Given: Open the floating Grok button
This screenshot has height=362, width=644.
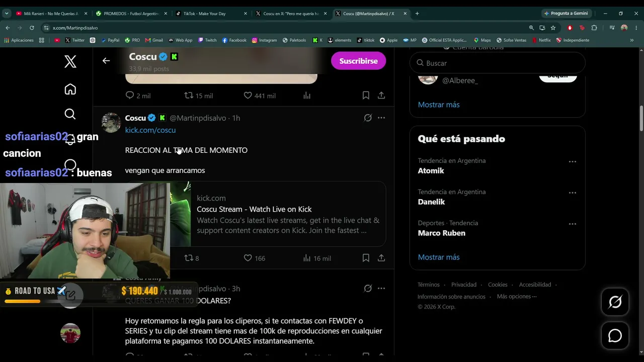Looking at the screenshot, I should (615, 302).
